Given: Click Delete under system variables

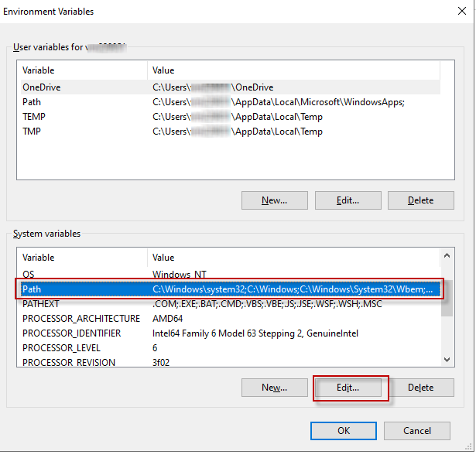Looking at the screenshot, I should point(421,388).
